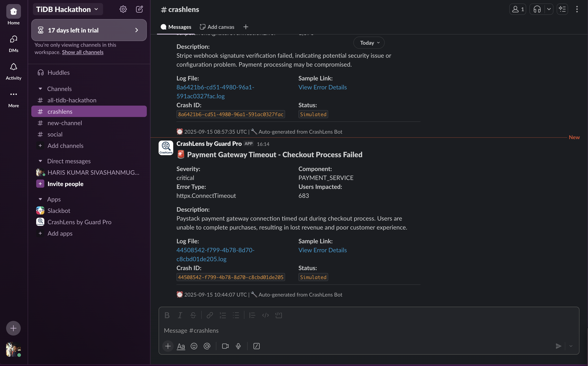Switch to the Add canvas tab

pyautogui.click(x=217, y=27)
